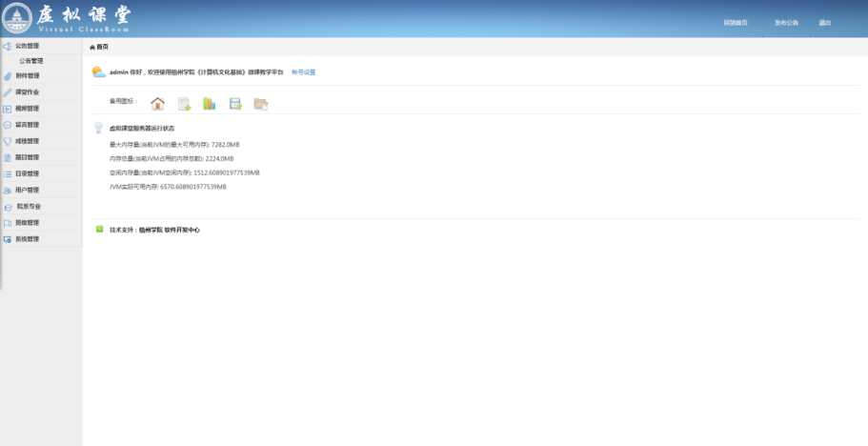Click 发布公告 in the top header

click(x=786, y=22)
